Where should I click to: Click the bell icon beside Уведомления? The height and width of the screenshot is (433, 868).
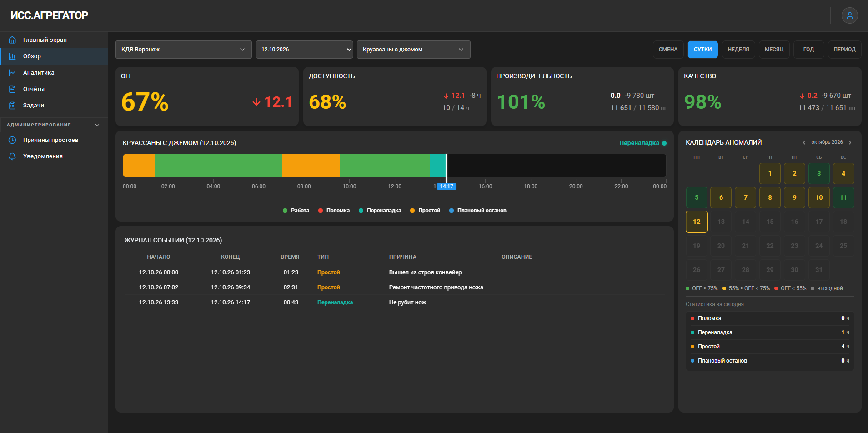click(x=12, y=156)
